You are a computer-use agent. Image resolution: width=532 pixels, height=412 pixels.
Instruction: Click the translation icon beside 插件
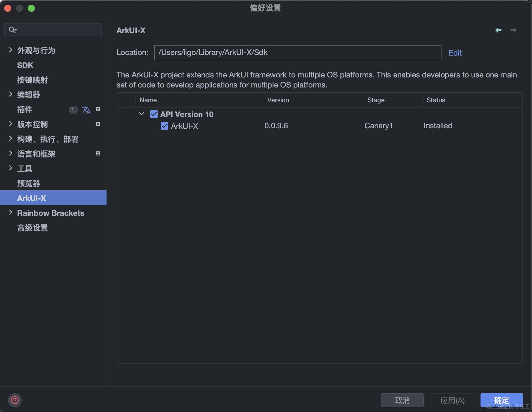click(86, 110)
